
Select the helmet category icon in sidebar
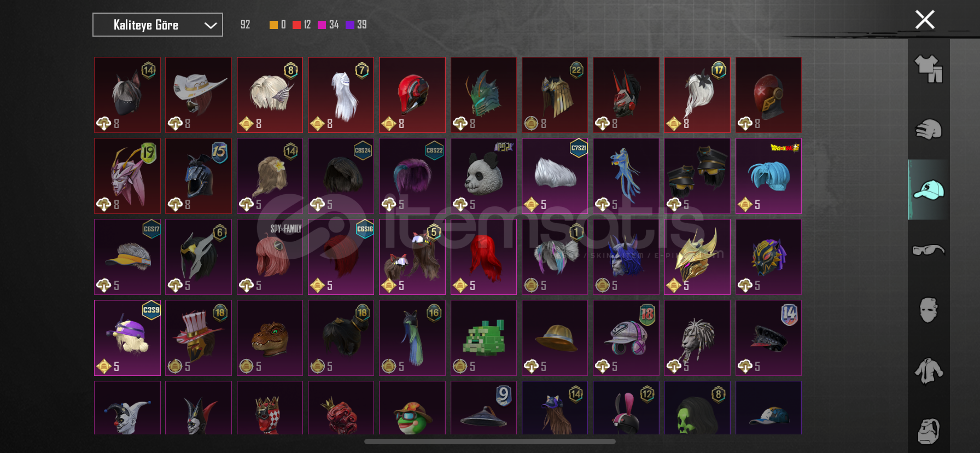[929, 130]
